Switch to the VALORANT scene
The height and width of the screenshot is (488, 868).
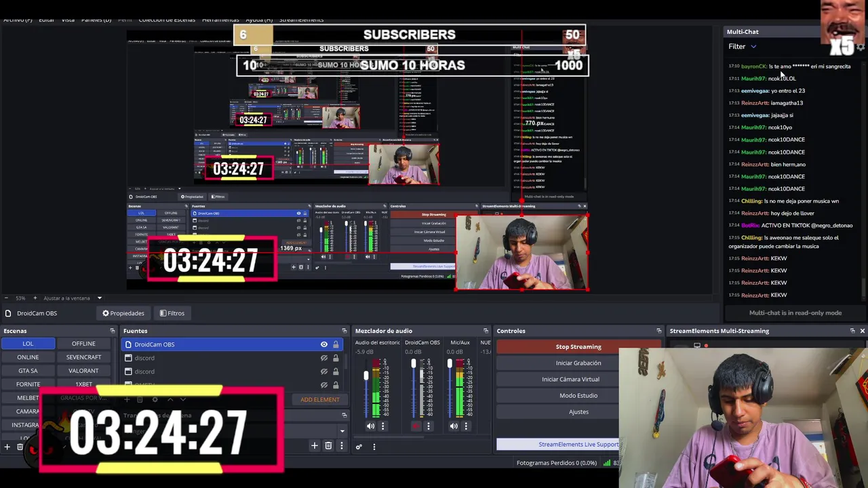pyautogui.click(x=83, y=371)
